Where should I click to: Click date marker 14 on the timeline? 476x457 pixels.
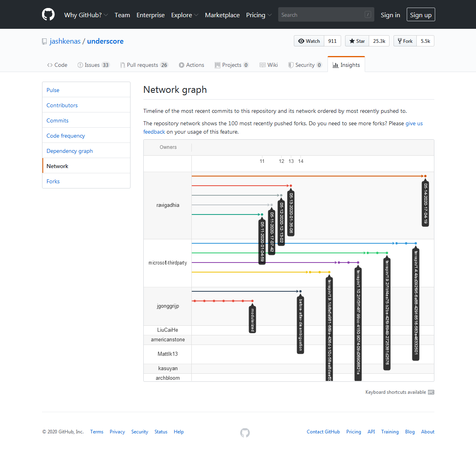pos(301,161)
